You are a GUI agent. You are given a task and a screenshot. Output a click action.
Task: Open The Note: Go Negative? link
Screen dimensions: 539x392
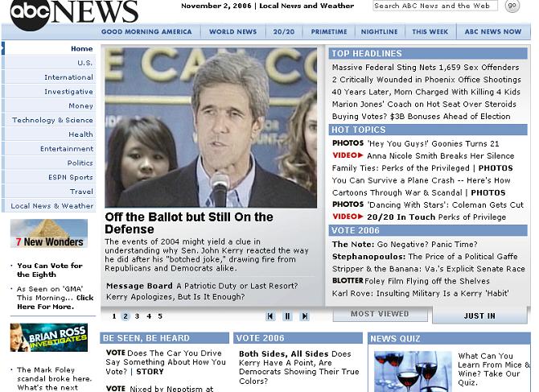tap(405, 245)
